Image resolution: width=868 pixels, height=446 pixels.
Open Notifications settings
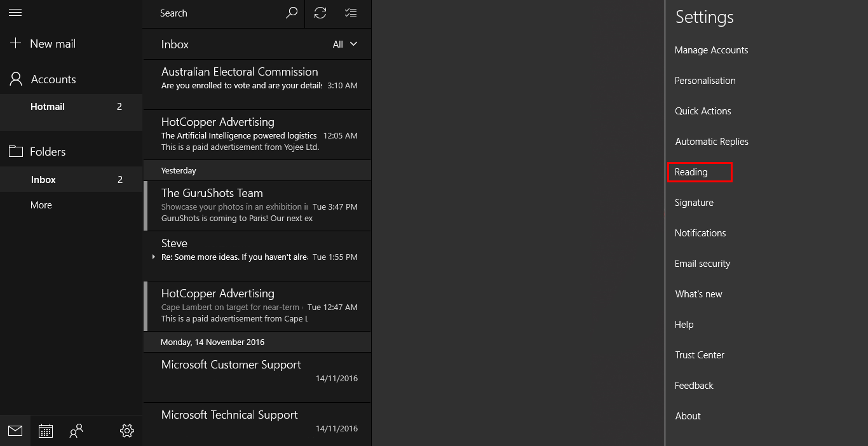[x=700, y=233]
